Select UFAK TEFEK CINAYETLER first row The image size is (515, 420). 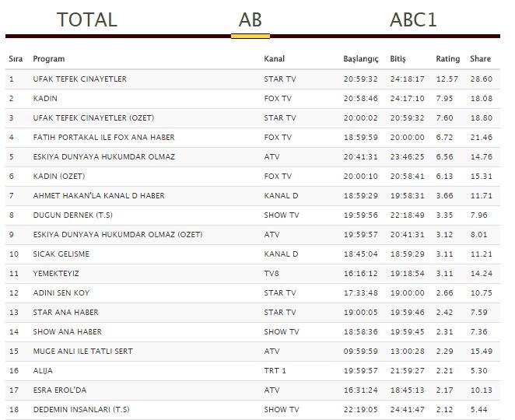[79, 79]
